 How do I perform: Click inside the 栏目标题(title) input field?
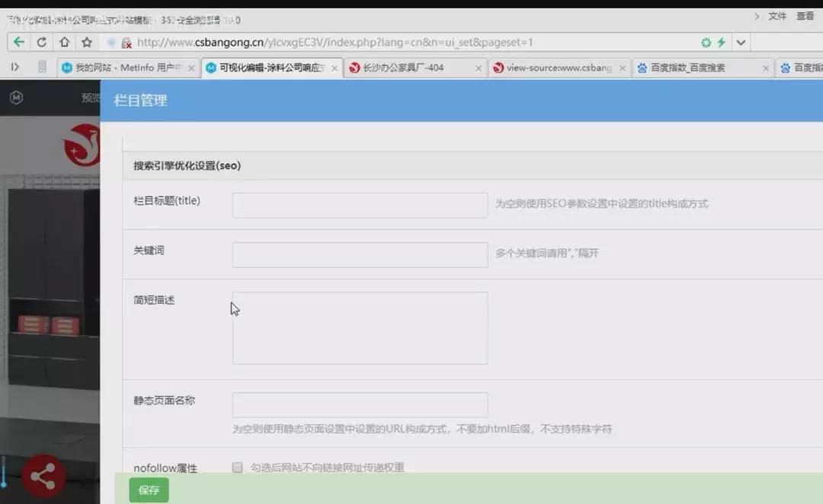click(360, 204)
